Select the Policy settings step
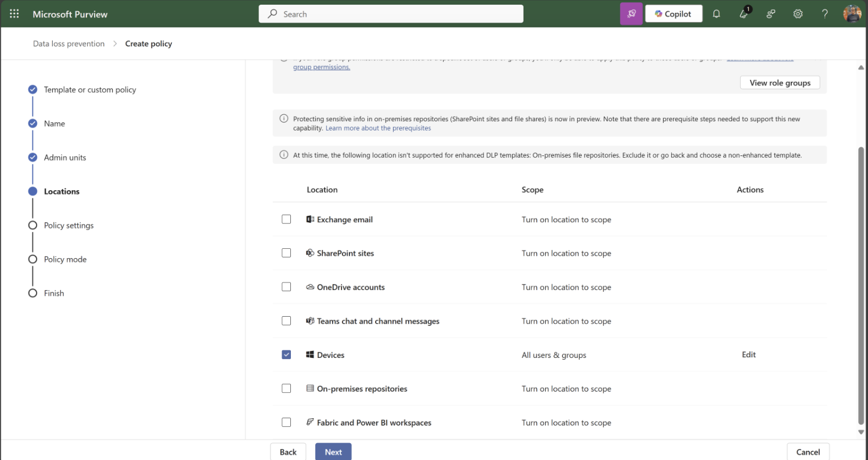 tap(69, 226)
